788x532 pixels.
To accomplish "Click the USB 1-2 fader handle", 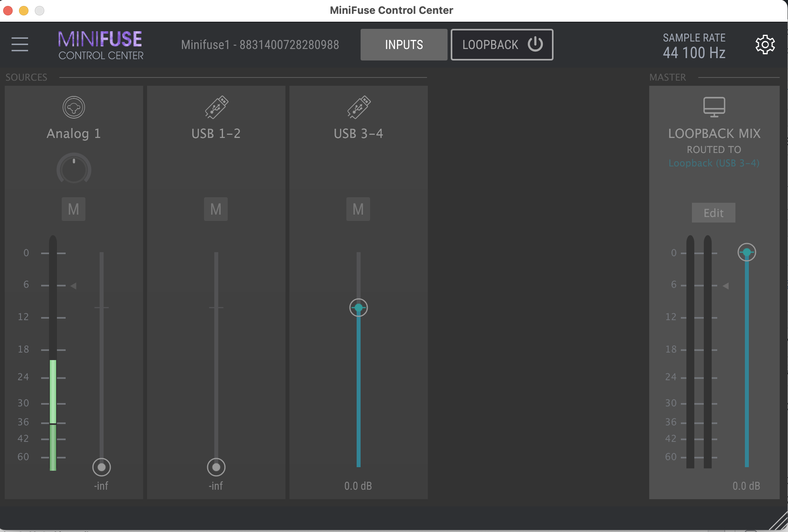I will [216, 467].
